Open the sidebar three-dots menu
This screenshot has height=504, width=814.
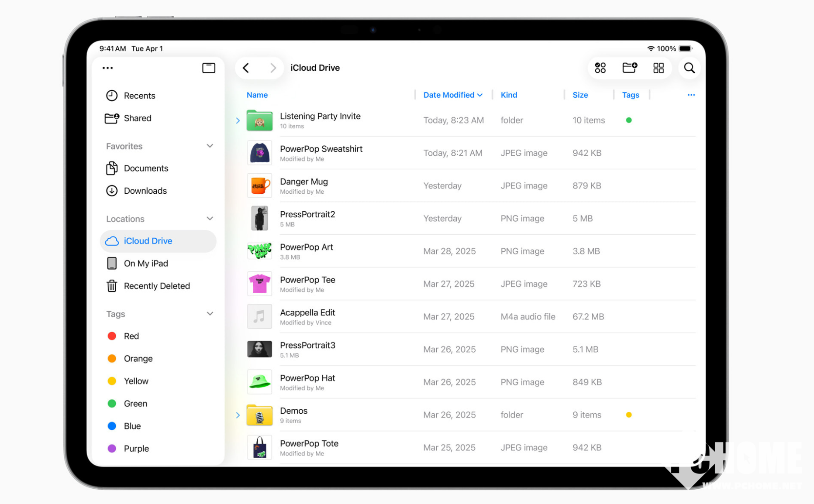tap(107, 68)
